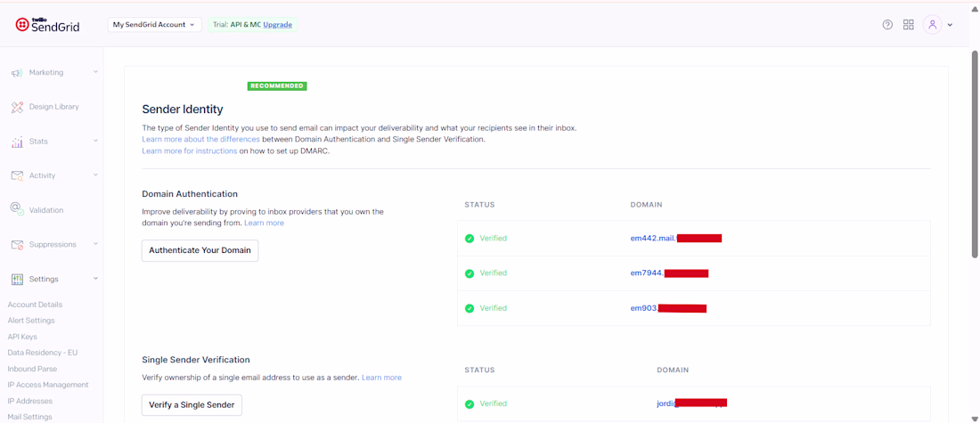Image resolution: width=980 pixels, height=423 pixels.
Task: Expand the Activity section chevron
Action: pos(95,175)
